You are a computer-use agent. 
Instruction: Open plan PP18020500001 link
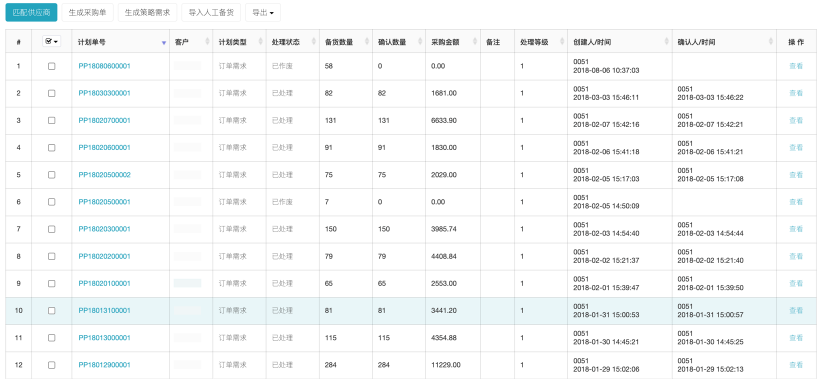(x=104, y=202)
